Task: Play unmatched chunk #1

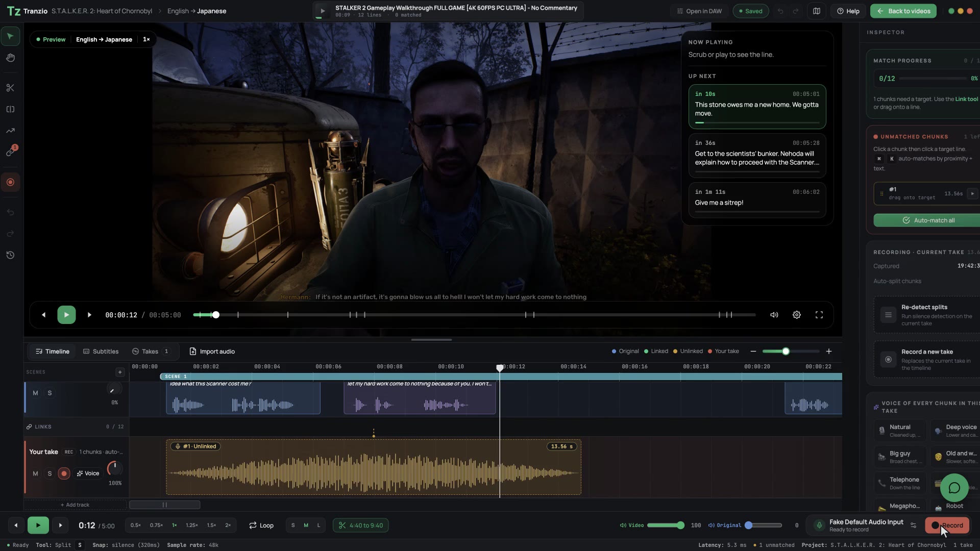Action: pos(972,193)
